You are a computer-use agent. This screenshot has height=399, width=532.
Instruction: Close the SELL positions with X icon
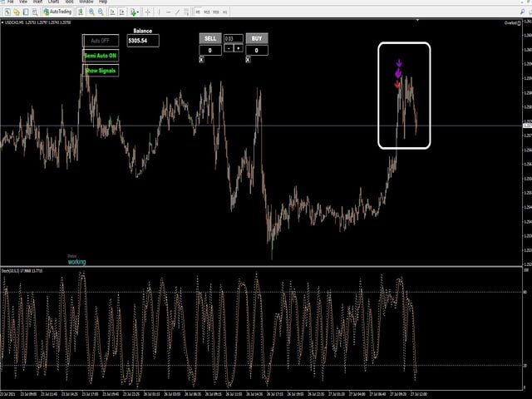pyautogui.click(x=201, y=60)
